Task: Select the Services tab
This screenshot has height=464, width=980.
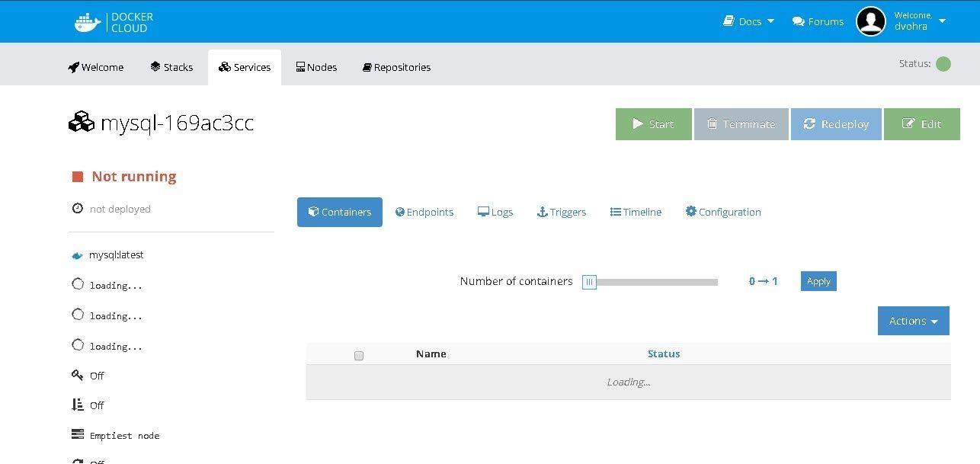Action: click(x=245, y=67)
